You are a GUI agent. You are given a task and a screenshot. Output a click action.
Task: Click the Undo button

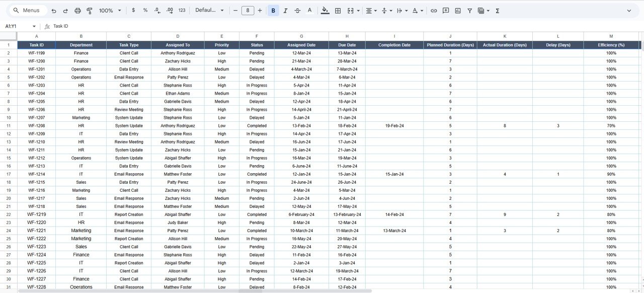[x=54, y=10]
